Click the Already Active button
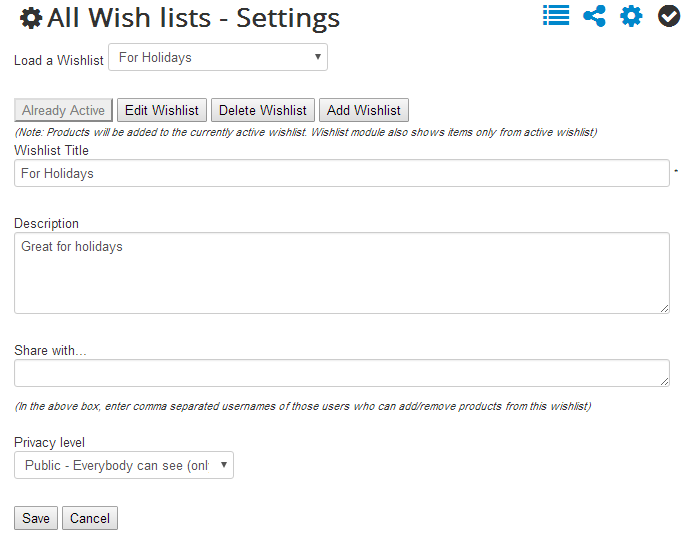696x543 pixels. point(64,110)
